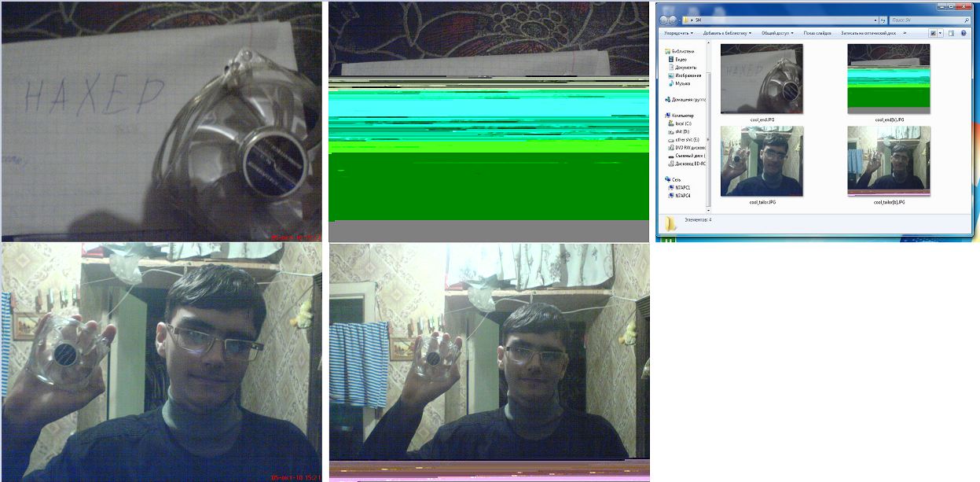Click Записать на оптический диск button
Viewport: 980px width, 482px height.
click(868, 33)
